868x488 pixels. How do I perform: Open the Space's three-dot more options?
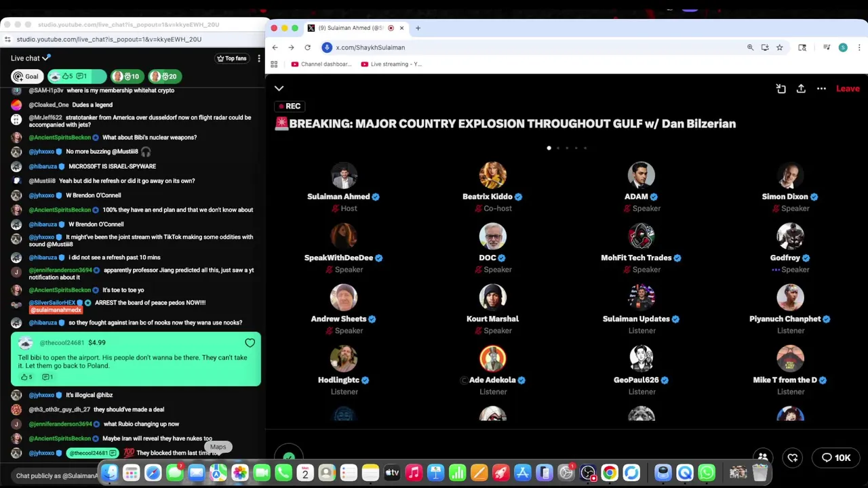(x=821, y=89)
